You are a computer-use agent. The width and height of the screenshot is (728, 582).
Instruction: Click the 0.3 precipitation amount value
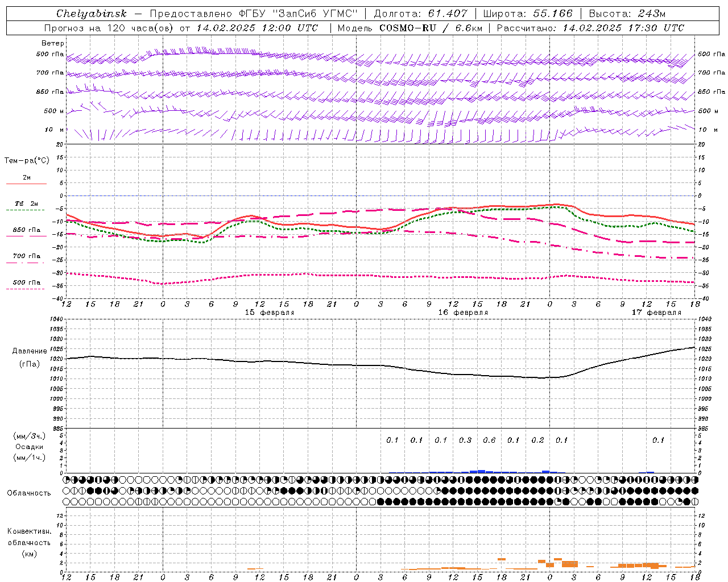[465, 440]
